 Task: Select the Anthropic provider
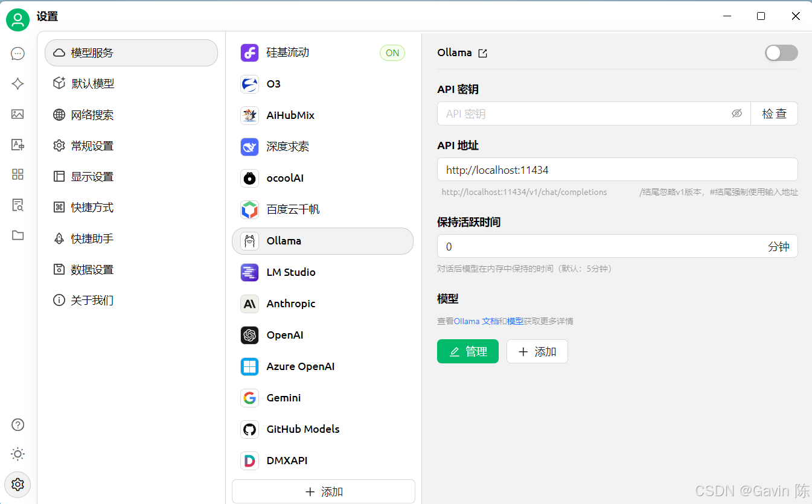tap(323, 304)
